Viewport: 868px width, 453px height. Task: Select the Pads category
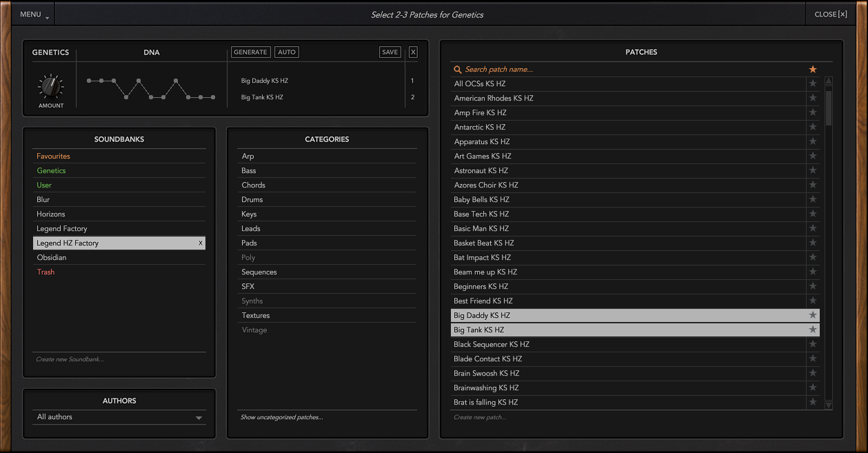tap(249, 243)
